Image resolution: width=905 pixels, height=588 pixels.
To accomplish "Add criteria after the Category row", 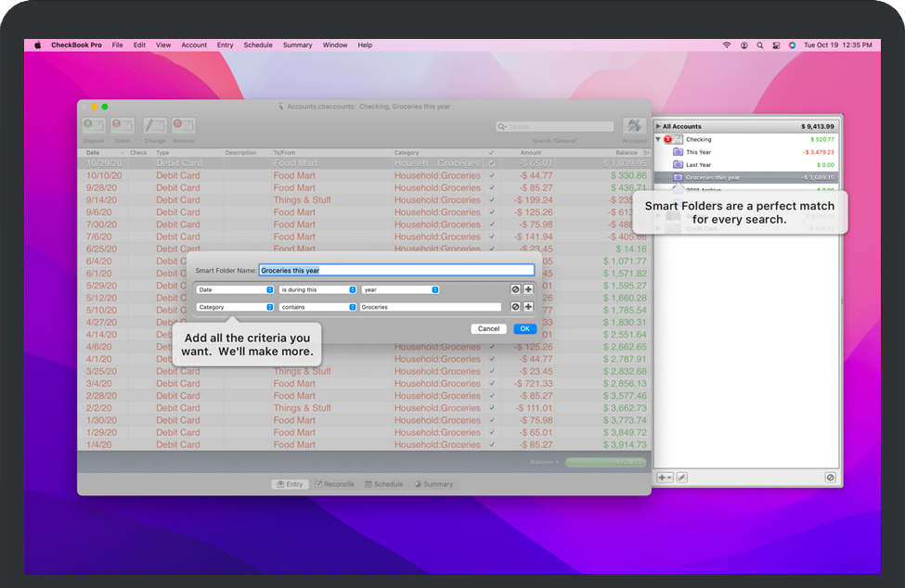I will 528,307.
